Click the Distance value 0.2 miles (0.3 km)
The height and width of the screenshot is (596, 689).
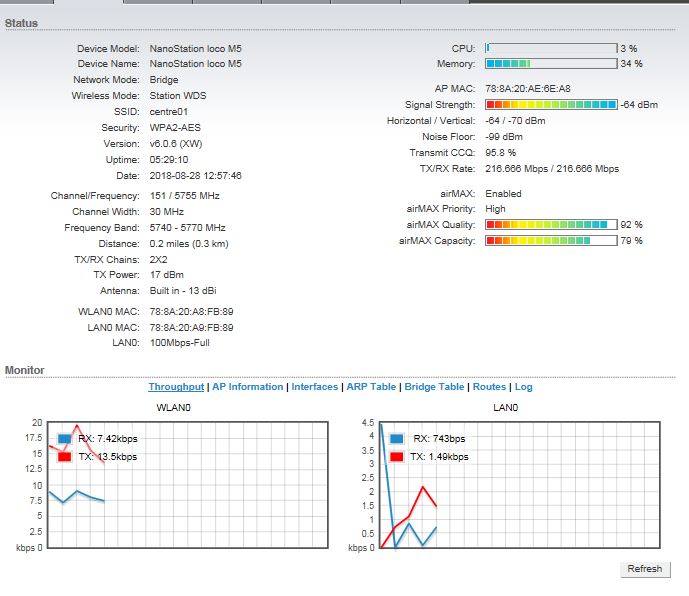[x=189, y=244]
